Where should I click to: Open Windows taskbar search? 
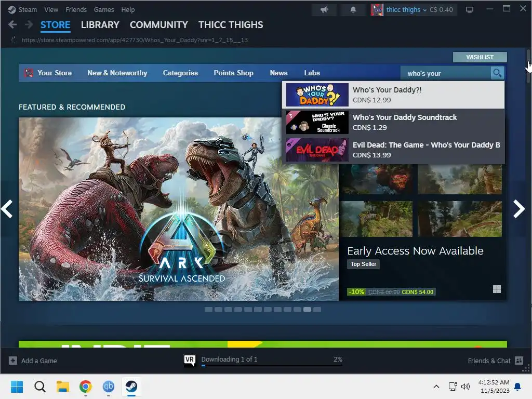[x=39, y=387]
